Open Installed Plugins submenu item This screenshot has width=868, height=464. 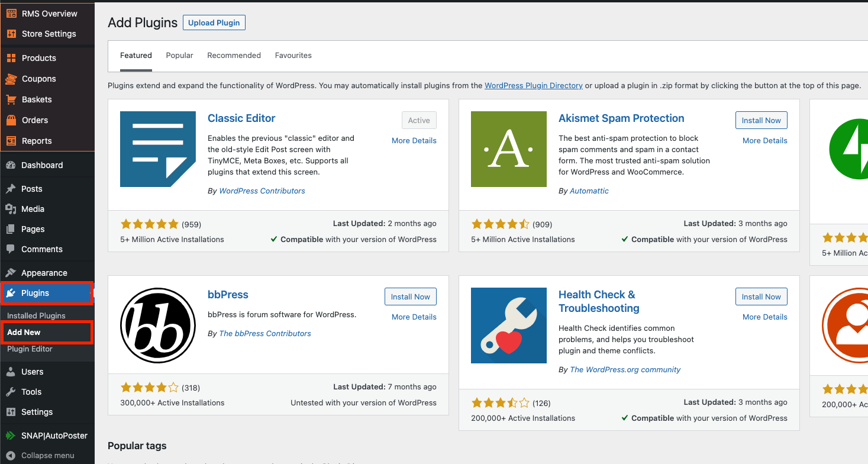(36, 315)
